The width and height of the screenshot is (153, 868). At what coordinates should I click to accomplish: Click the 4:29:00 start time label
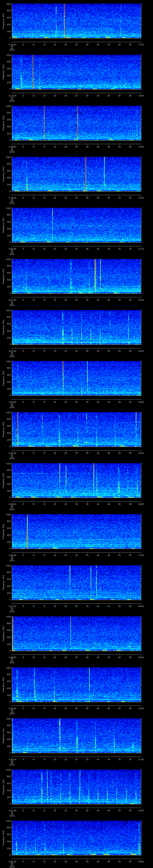point(12,708)
